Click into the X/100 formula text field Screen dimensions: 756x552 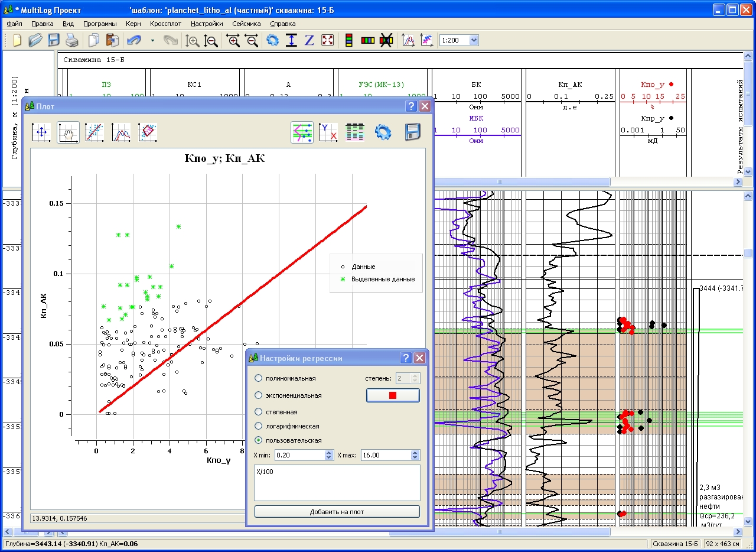(337, 482)
